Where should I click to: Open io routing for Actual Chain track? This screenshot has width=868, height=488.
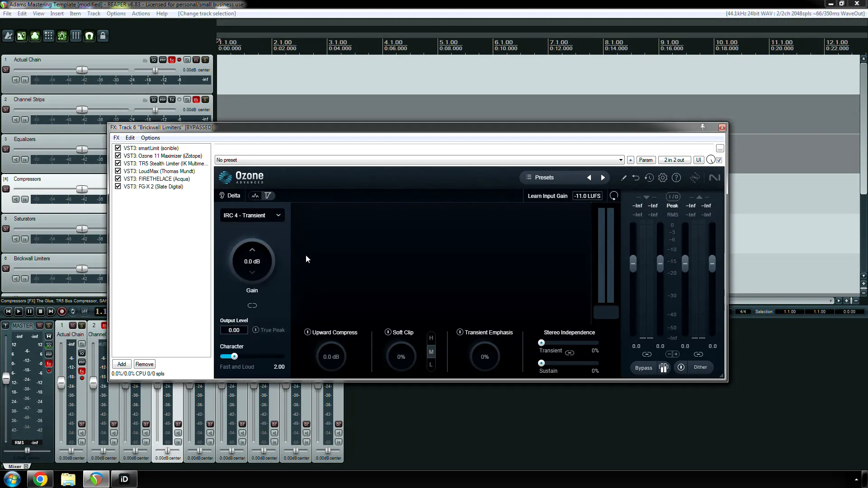(154, 60)
